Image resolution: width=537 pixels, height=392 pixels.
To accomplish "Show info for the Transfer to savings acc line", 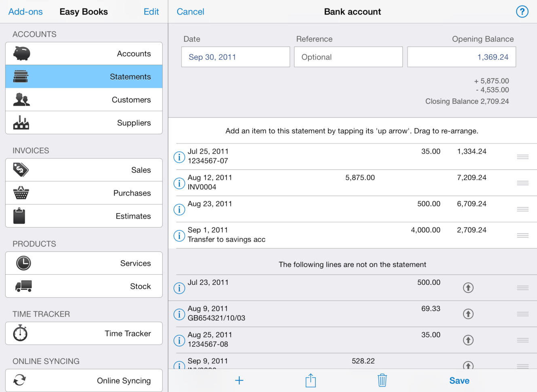I will 179,236.
